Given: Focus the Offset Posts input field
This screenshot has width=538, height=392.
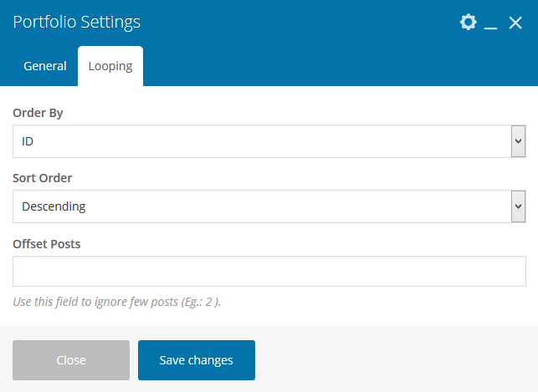Looking at the screenshot, I should tap(269, 272).
